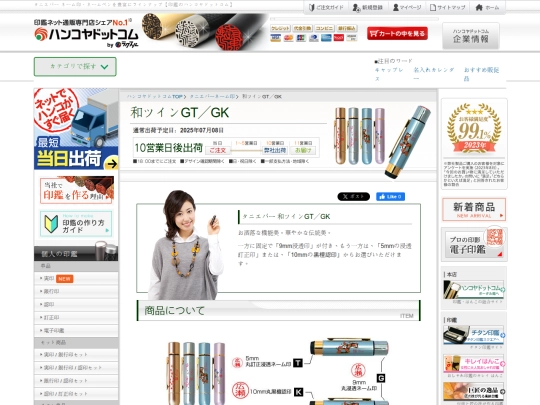View cart with red カートの中を見る button
The image size is (540, 405).
(397, 33)
